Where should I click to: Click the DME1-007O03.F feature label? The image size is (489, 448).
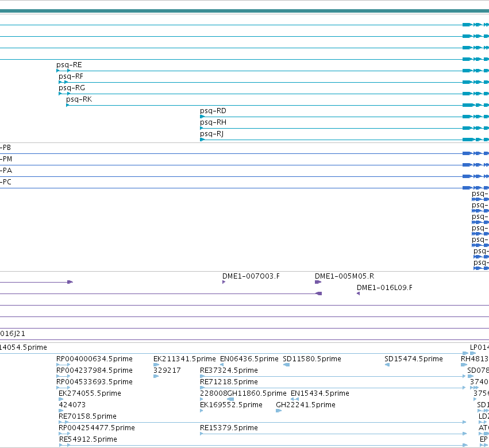pyautogui.click(x=251, y=276)
